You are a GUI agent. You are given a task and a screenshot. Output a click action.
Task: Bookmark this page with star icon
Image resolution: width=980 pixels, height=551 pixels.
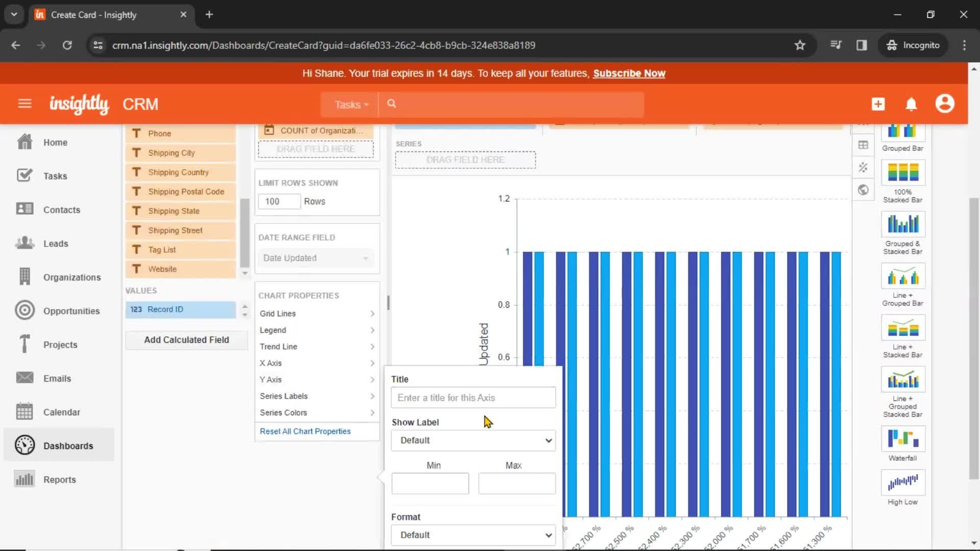pos(800,45)
